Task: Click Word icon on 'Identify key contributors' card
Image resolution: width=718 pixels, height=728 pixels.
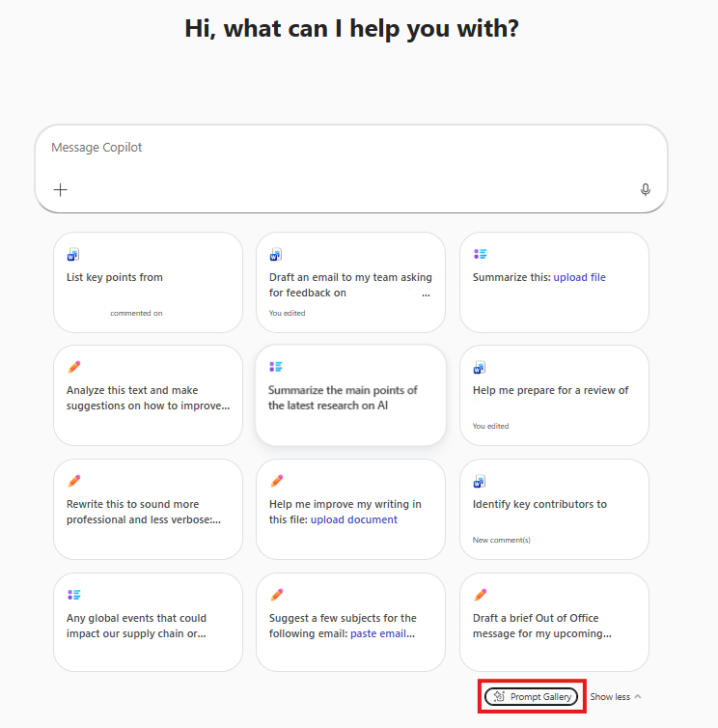Action: click(x=480, y=482)
